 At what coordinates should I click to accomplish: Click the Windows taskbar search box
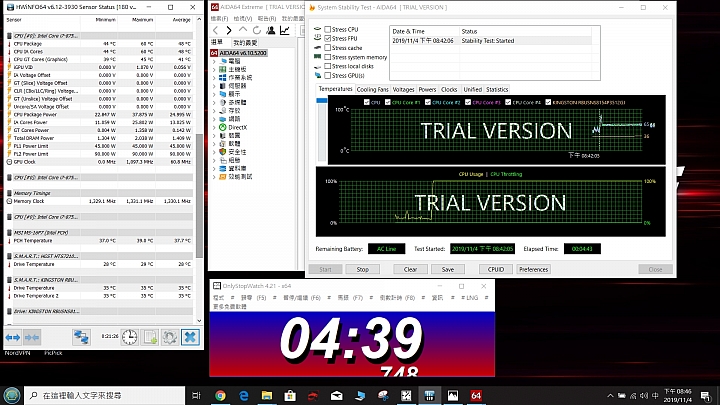pyautogui.click(x=105, y=395)
